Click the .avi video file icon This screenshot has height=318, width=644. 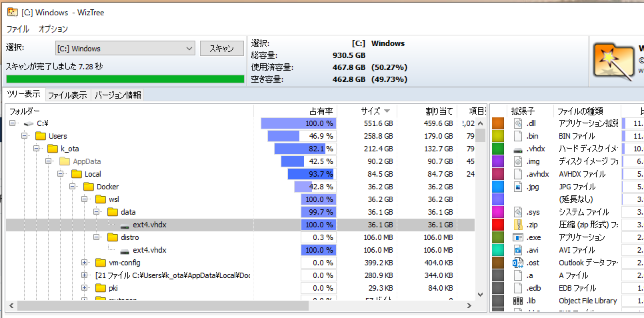point(517,250)
